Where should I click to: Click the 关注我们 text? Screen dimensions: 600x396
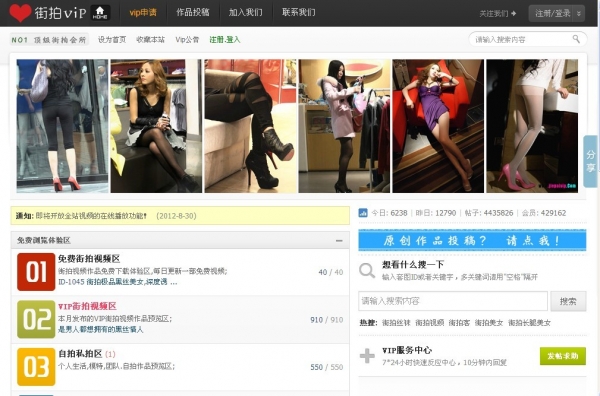point(494,13)
